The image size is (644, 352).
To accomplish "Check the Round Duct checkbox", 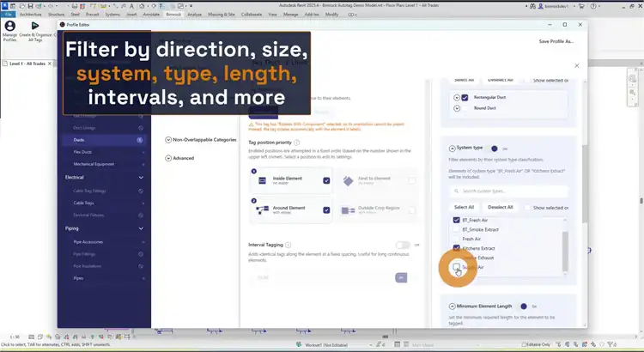I will pyautogui.click(x=465, y=108).
